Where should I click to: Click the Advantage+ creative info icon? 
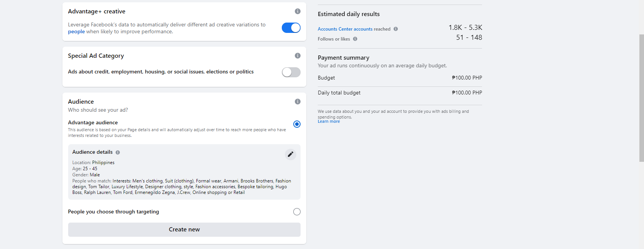click(297, 11)
